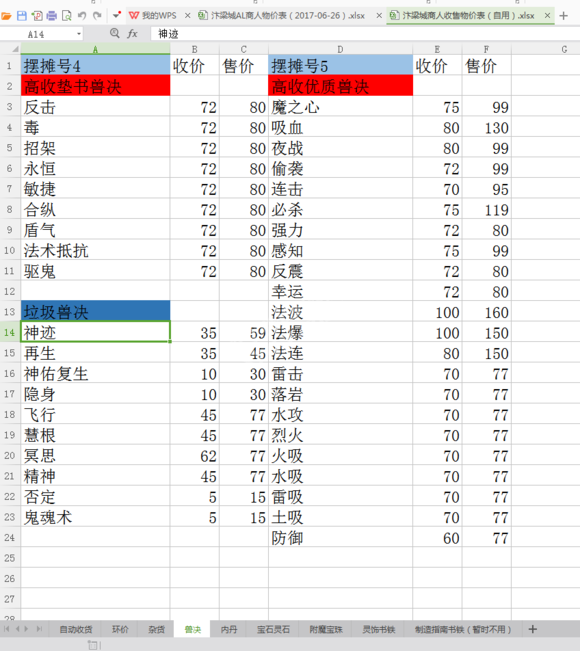
Task: Switch to the 内丹 sheet tab
Action: (229, 629)
